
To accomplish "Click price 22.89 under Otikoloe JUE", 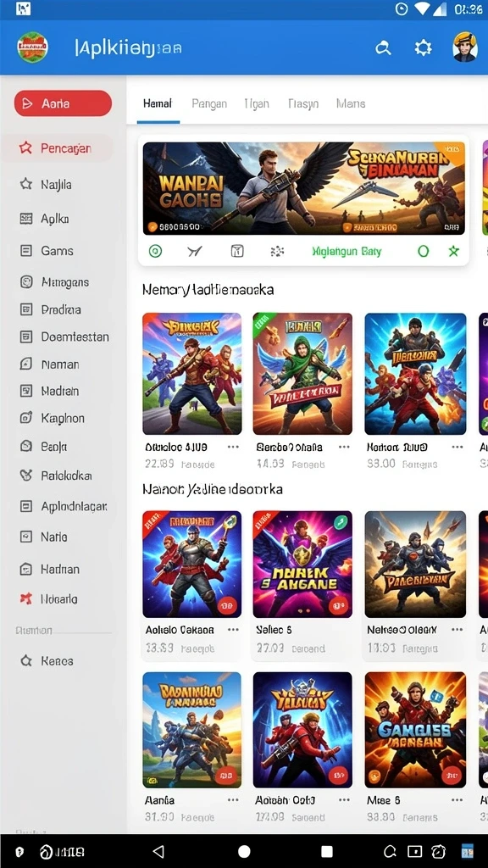I will click(160, 464).
